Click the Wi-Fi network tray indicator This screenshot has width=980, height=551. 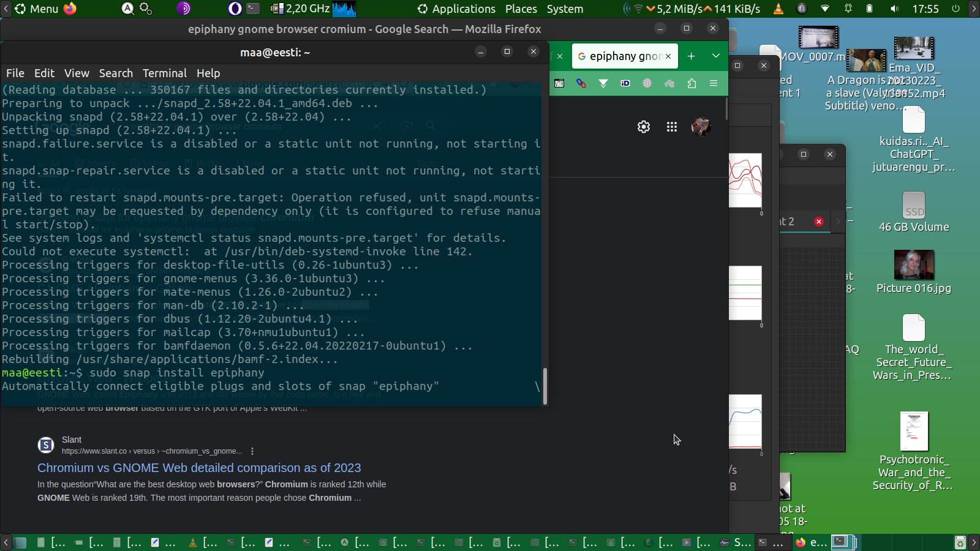tap(825, 9)
